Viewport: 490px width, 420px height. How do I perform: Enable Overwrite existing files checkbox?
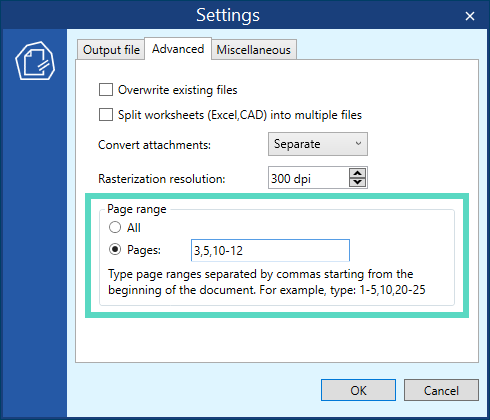pyautogui.click(x=106, y=90)
